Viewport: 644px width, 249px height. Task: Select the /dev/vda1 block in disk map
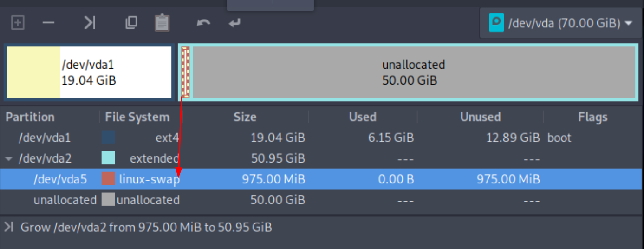[89, 72]
